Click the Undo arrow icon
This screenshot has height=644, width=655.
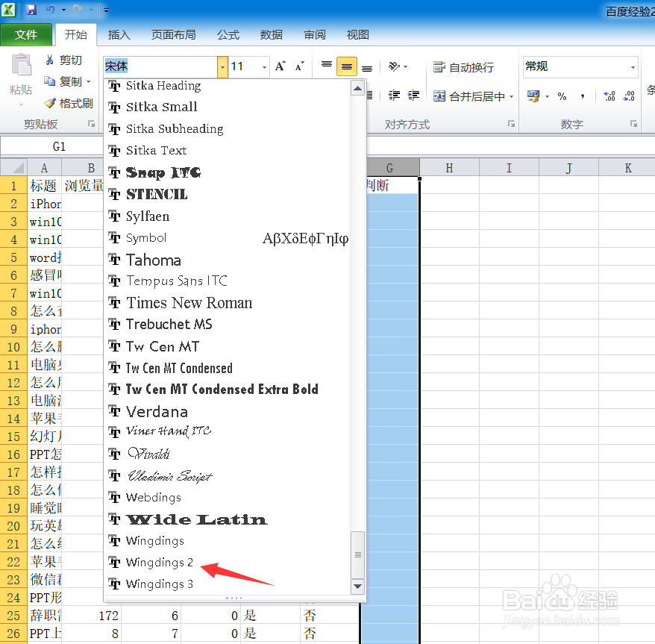50,10
